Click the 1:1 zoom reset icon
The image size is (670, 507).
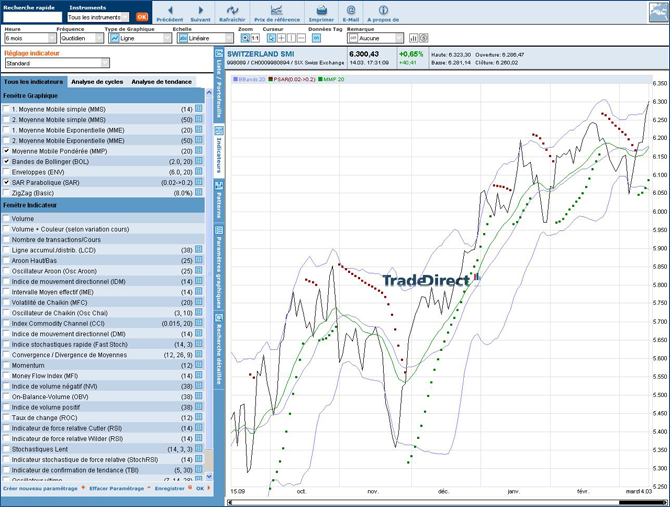coord(255,38)
